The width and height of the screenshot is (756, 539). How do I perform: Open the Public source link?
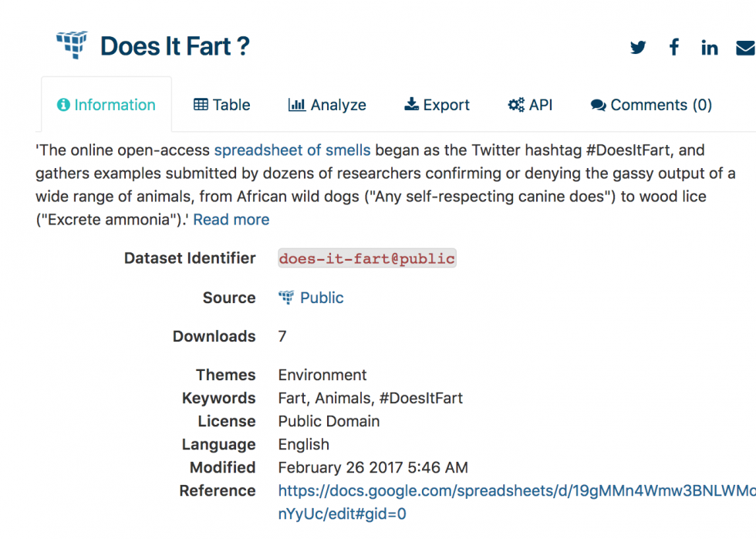coord(322,298)
